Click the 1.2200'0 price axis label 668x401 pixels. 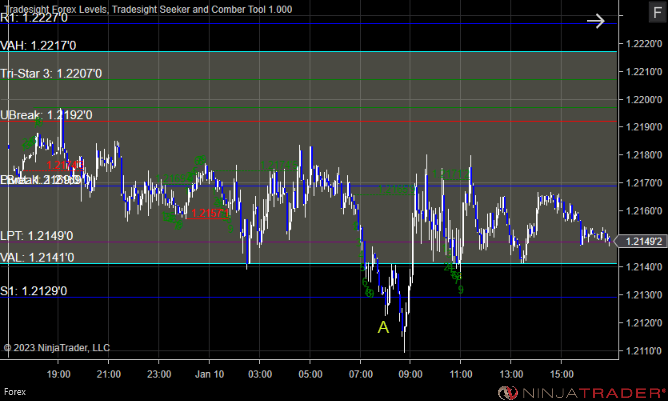(x=644, y=100)
